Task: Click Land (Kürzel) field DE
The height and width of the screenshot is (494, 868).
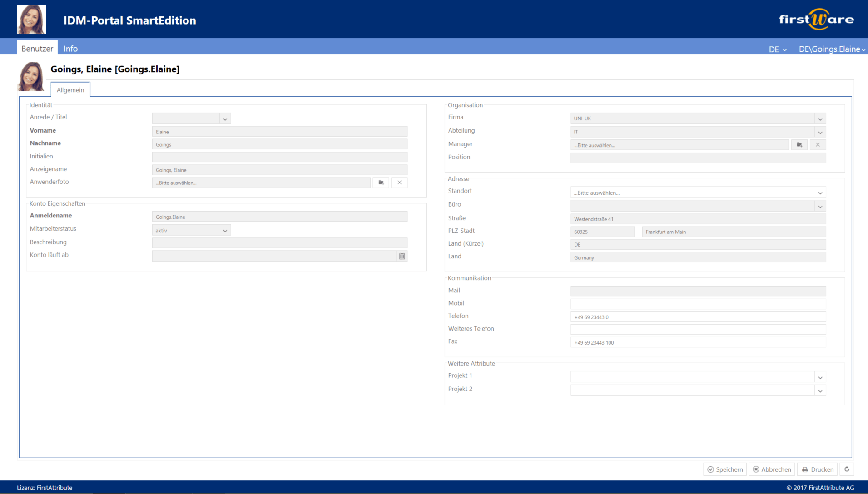Action: [698, 244]
